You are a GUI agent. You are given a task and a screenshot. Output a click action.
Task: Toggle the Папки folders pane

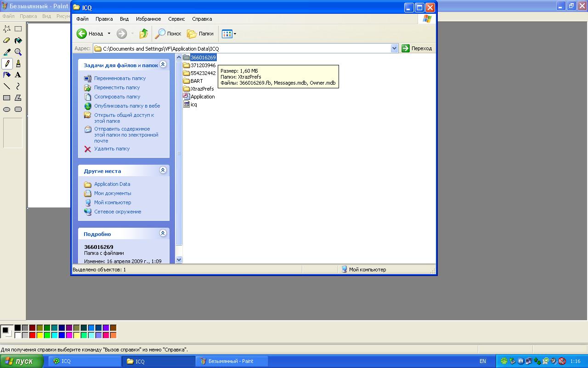[x=201, y=34]
